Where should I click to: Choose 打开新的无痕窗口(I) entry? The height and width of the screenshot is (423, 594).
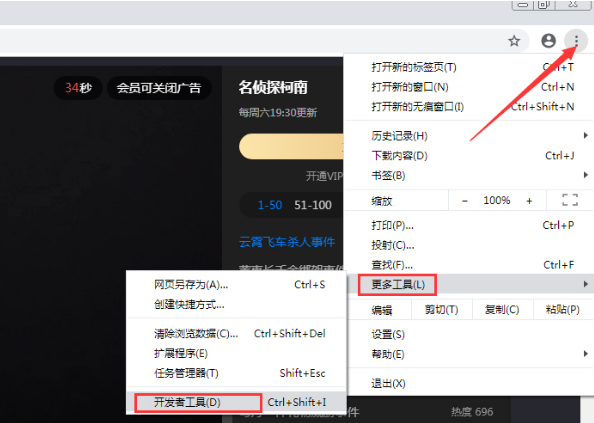470,107
